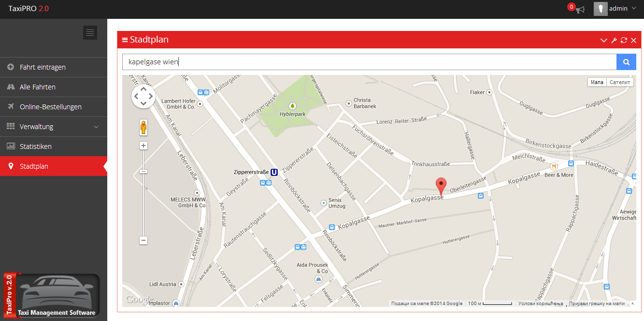Click the map pan navigation control

coord(143,96)
